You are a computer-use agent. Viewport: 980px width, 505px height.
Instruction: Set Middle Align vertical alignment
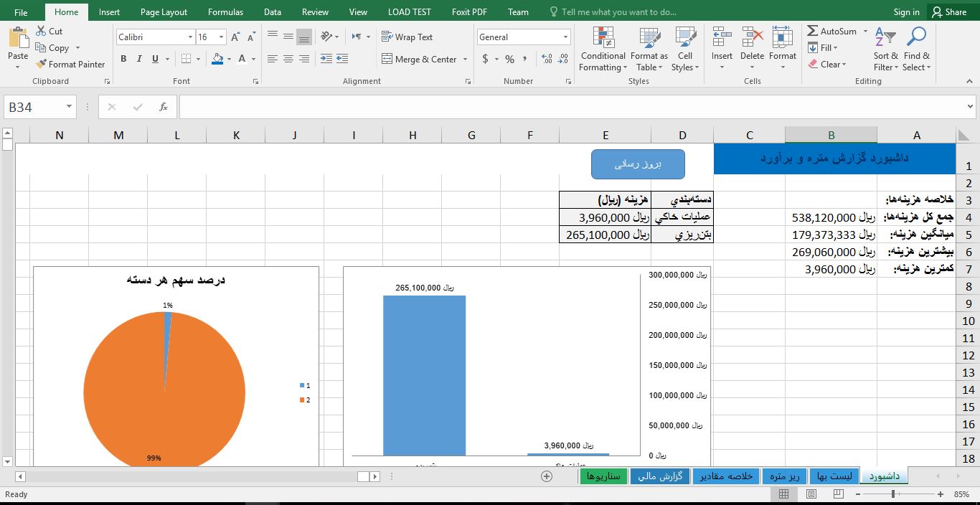288,37
